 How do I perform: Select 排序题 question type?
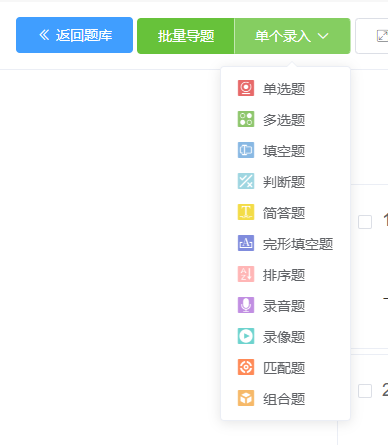[285, 275]
